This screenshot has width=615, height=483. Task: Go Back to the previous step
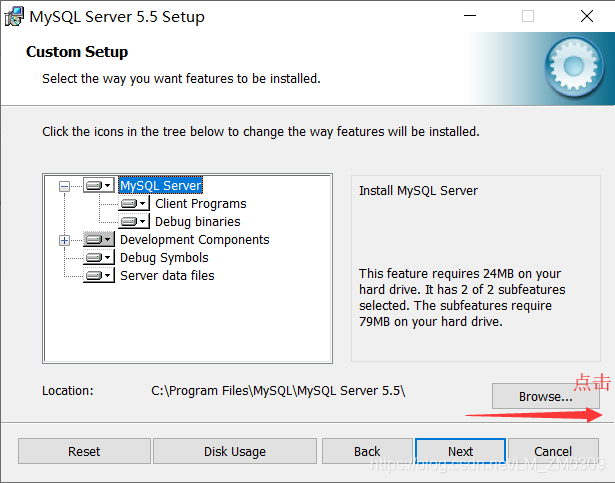[367, 451]
